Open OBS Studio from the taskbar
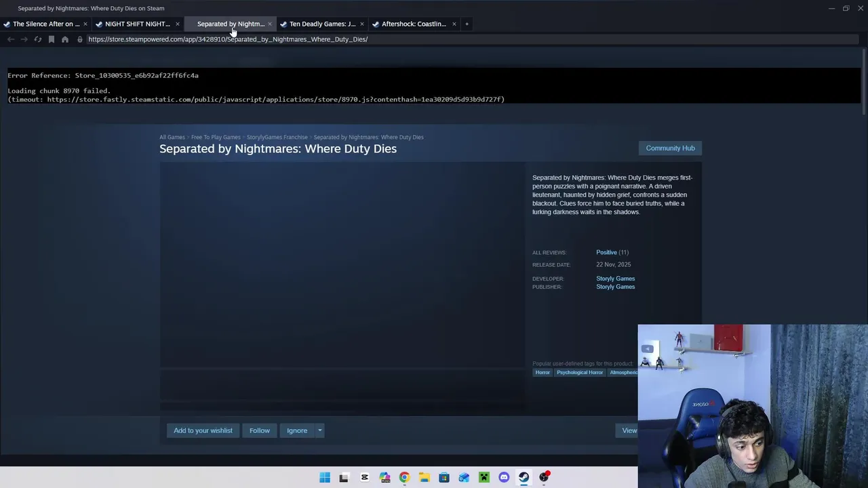Image resolution: width=868 pixels, height=488 pixels. (x=544, y=477)
